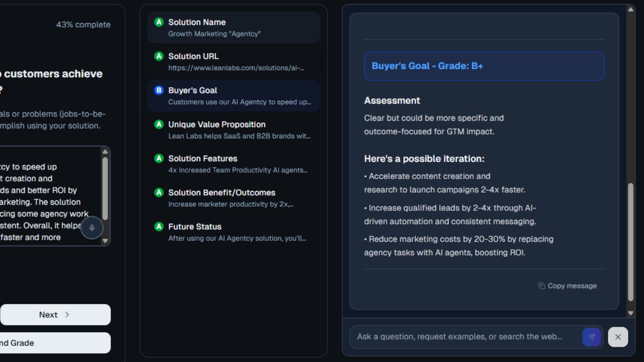Click the A grade badge beside Future Status
The width and height of the screenshot is (644, 362).
[x=159, y=226]
